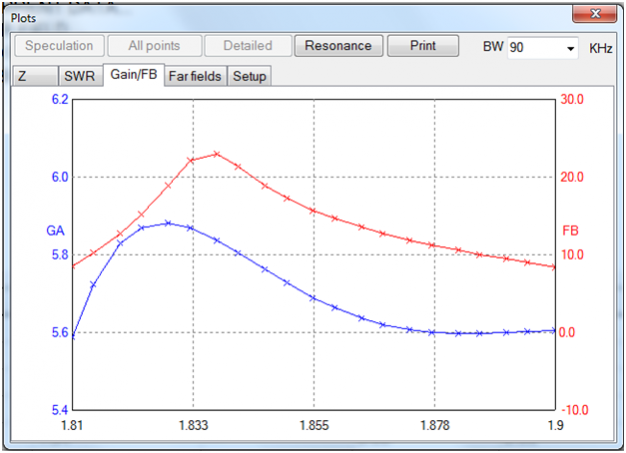
Task: Click the peak of the blue gain curve
Action: tap(168, 224)
